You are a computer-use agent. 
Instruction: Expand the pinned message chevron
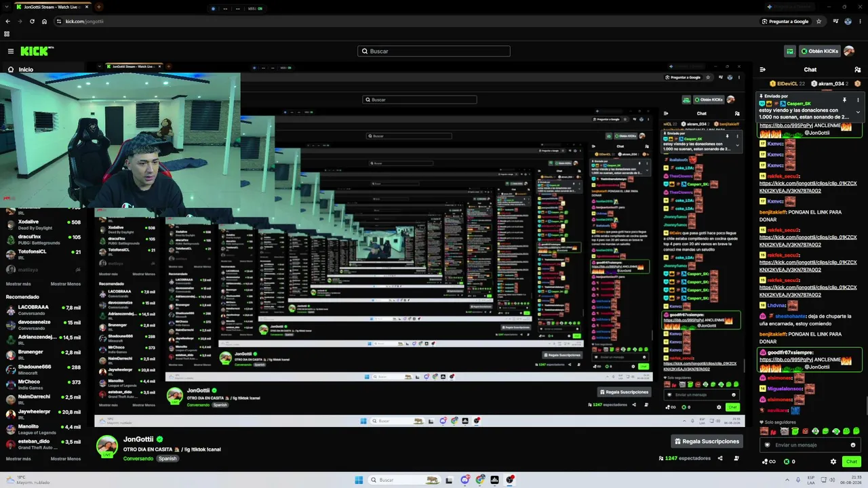pyautogui.click(x=858, y=112)
